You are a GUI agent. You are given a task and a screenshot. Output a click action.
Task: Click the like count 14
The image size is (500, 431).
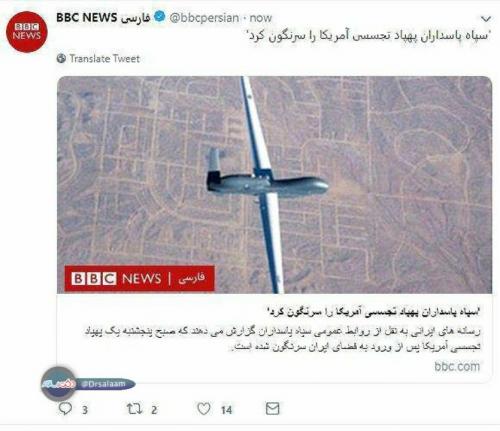point(226,410)
